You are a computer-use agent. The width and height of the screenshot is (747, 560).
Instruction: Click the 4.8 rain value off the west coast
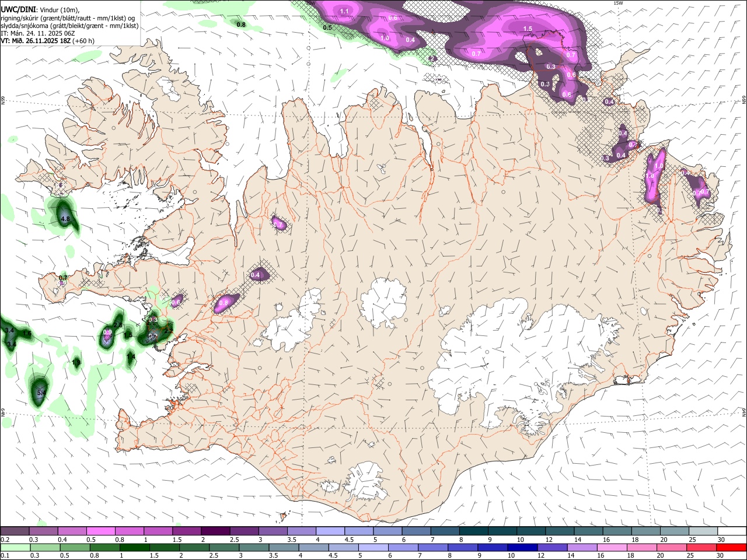pos(65,219)
